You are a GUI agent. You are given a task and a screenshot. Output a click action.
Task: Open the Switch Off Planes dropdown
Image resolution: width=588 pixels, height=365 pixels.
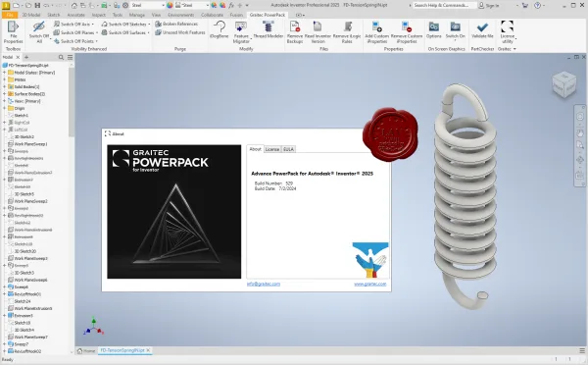pyautogui.click(x=97, y=32)
